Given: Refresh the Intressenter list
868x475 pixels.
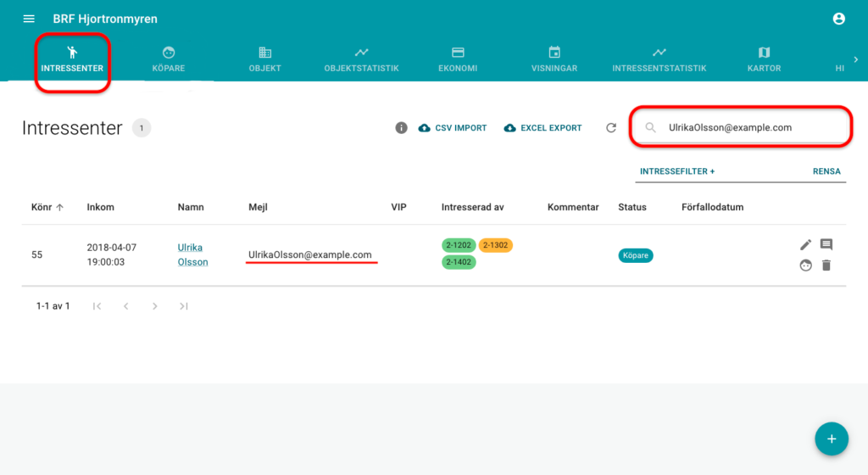Looking at the screenshot, I should (x=610, y=128).
